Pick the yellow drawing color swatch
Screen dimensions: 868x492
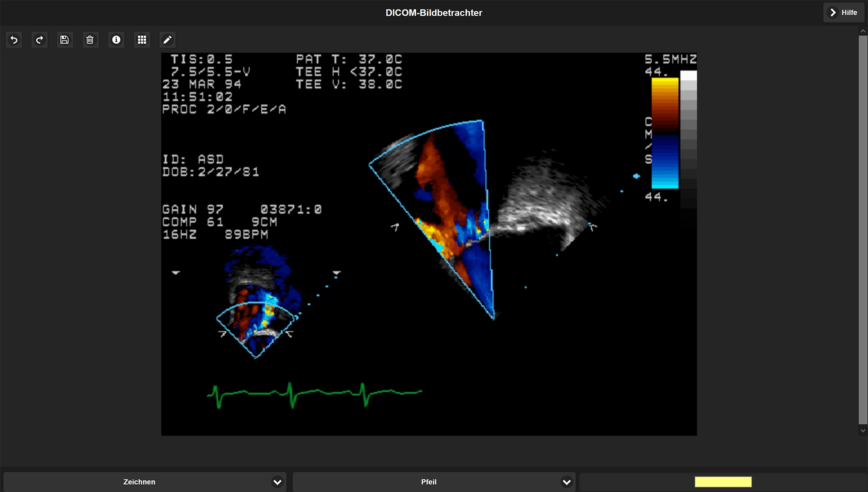tap(723, 482)
